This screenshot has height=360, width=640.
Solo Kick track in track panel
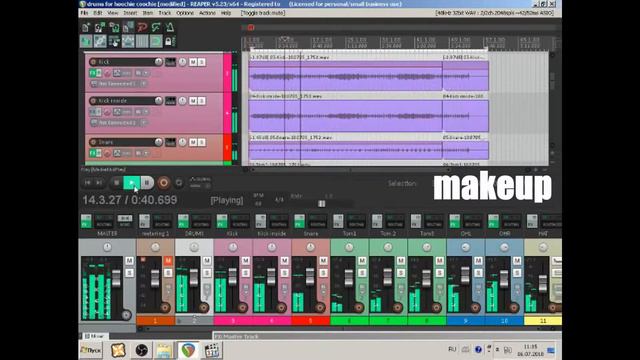202,62
